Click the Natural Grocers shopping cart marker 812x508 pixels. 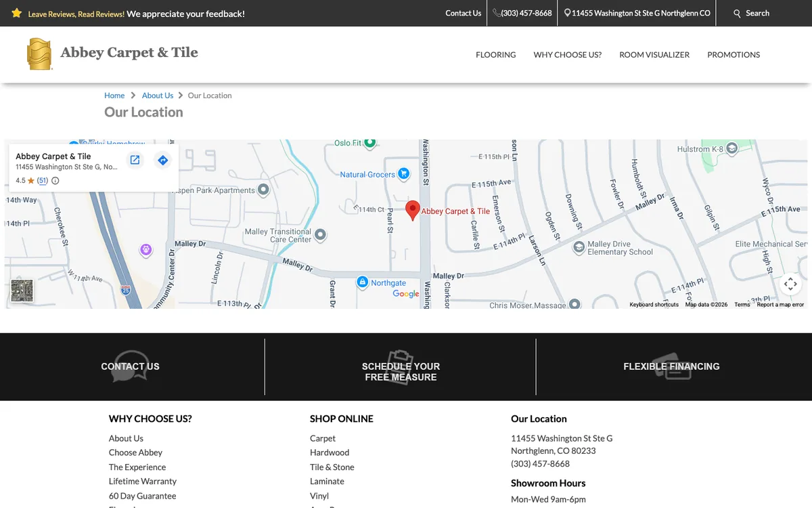pyautogui.click(x=404, y=174)
